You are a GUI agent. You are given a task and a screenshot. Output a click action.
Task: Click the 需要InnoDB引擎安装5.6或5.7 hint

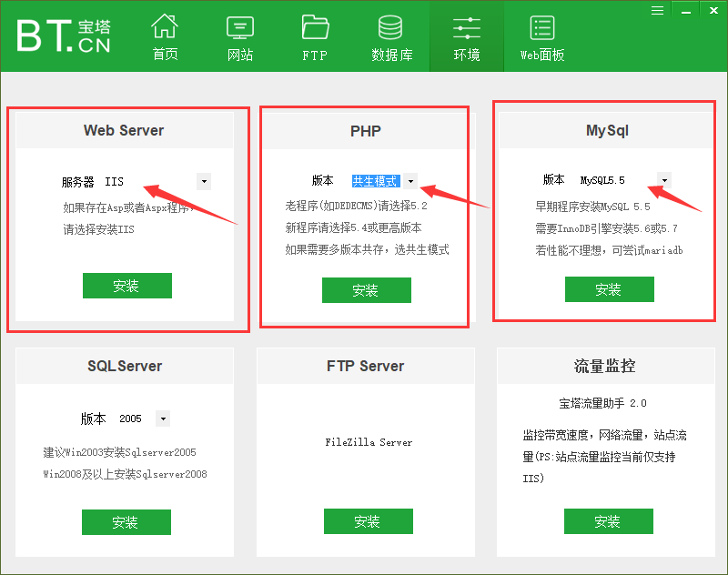click(x=606, y=228)
